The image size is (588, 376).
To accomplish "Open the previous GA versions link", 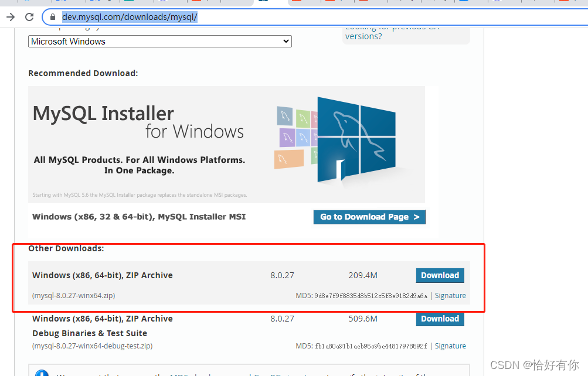I will point(392,32).
